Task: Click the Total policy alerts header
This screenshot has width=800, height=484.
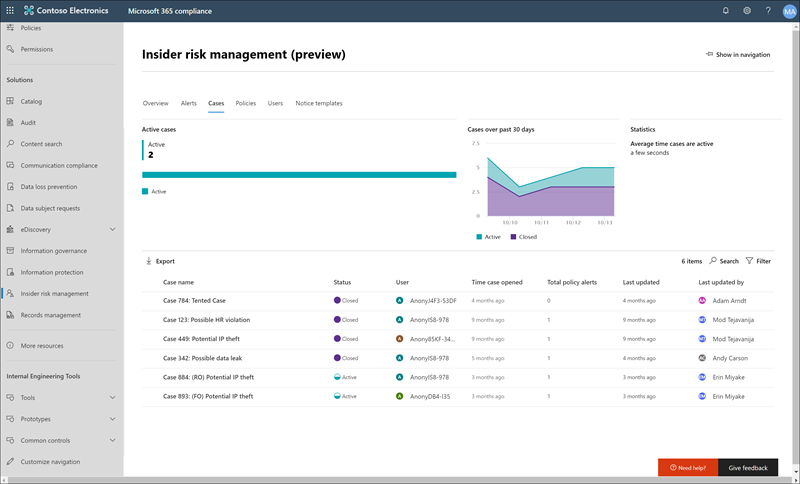Action: point(572,282)
